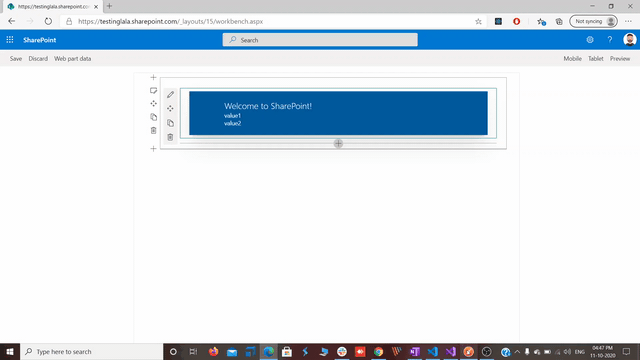Open browser Collections

click(x=559, y=21)
